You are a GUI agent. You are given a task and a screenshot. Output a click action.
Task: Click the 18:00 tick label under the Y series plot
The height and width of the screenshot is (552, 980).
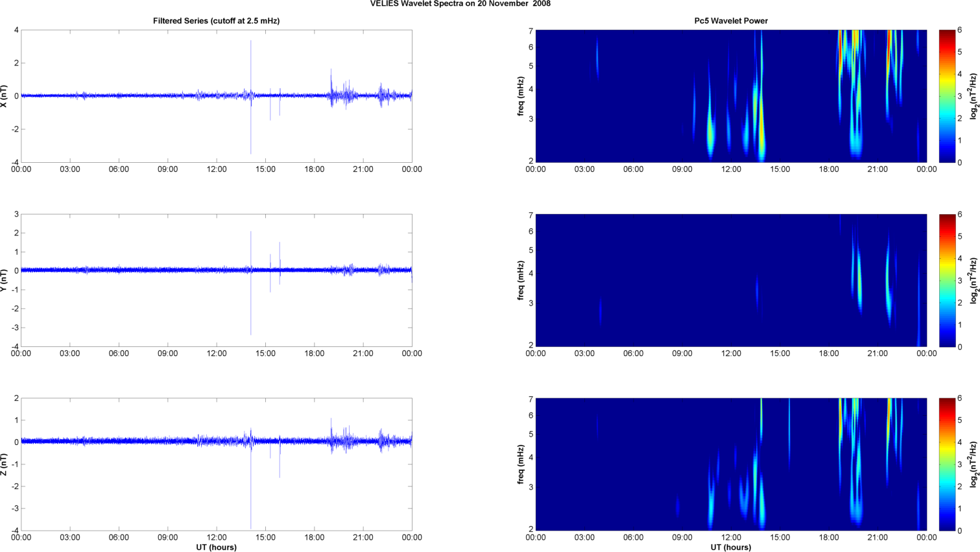pyautogui.click(x=315, y=354)
